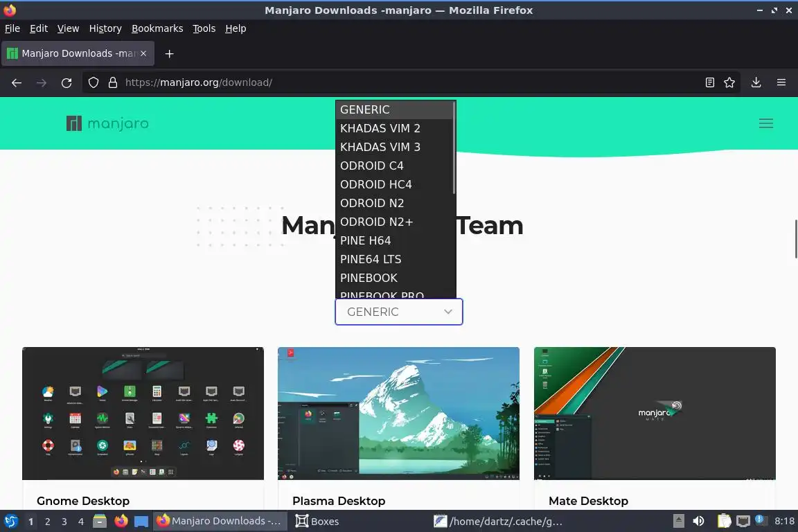Open the clipboard manager tray icon

pyautogui.click(x=724, y=522)
